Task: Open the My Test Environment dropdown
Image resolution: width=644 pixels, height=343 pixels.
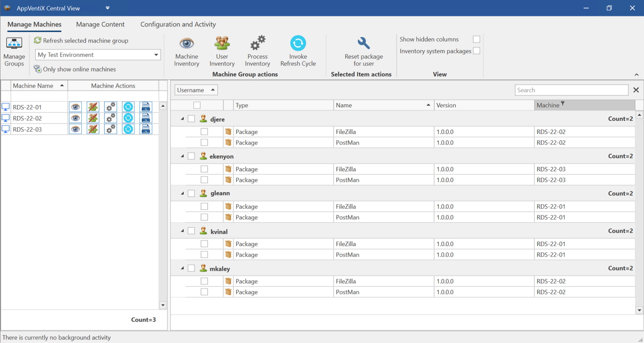Action: (x=156, y=55)
